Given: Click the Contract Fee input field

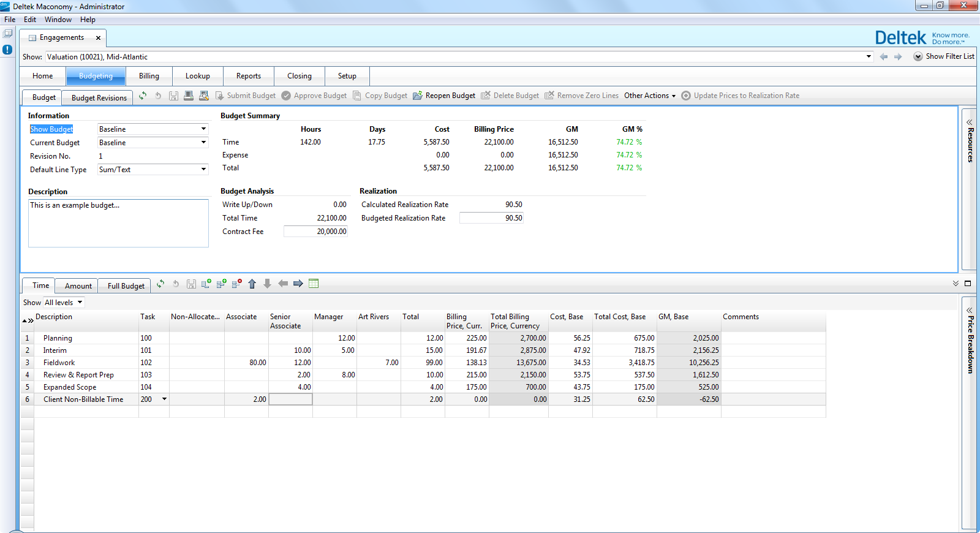Looking at the screenshot, I should click(315, 232).
